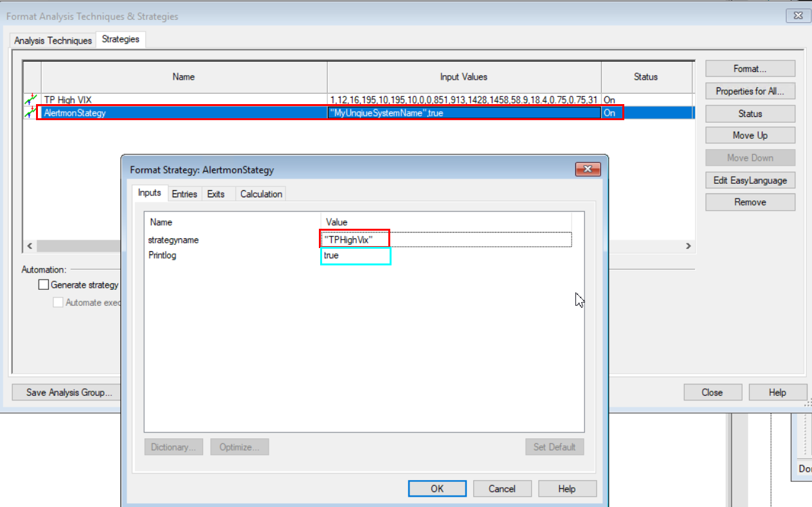Click Properties for All button

[750, 91]
